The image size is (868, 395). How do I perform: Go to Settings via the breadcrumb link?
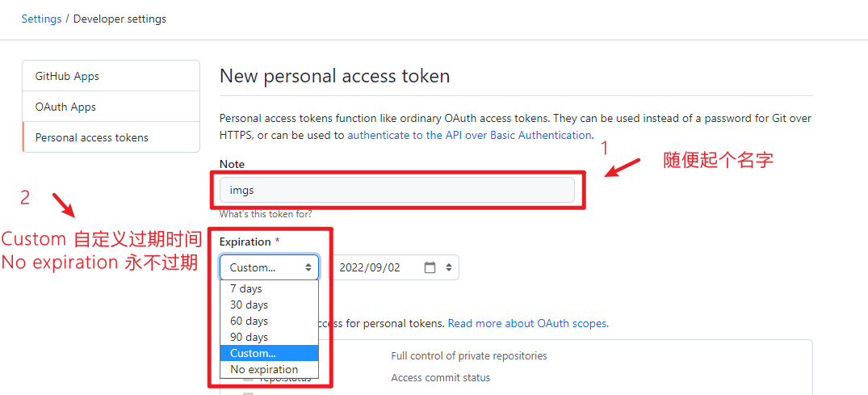point(41,19)
